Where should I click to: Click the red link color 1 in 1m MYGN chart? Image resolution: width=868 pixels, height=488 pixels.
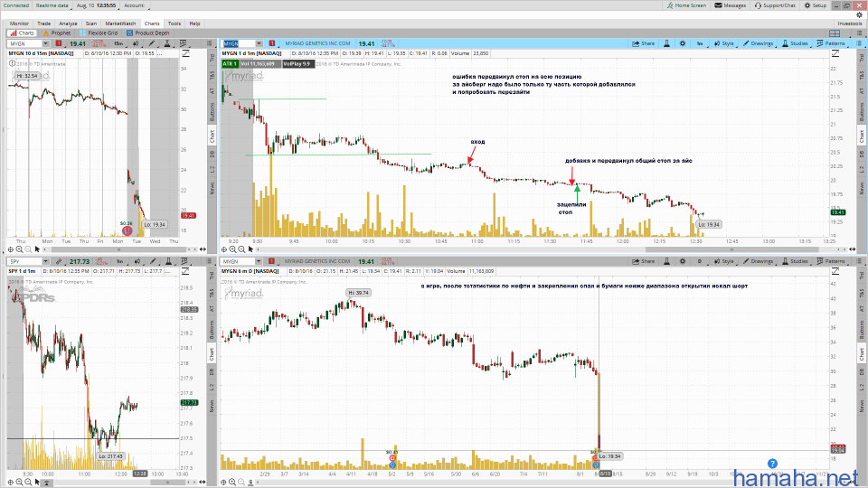click(x=272, y=43)
